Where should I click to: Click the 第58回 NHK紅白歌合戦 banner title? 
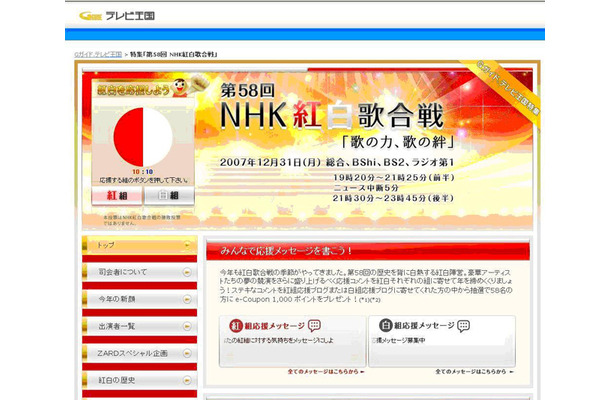[332, 107]
